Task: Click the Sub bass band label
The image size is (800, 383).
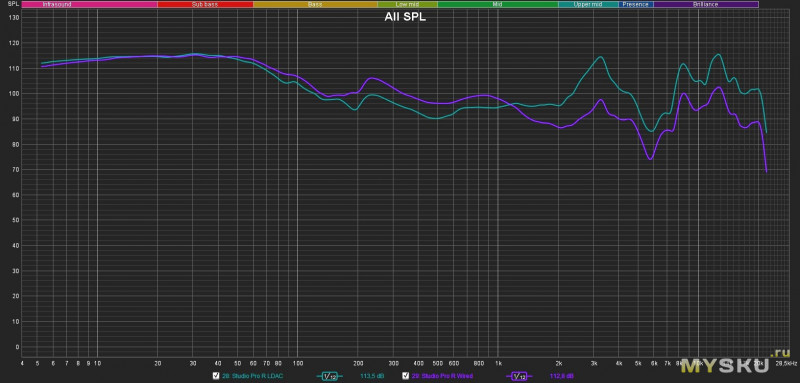Action: coord(206,4)
